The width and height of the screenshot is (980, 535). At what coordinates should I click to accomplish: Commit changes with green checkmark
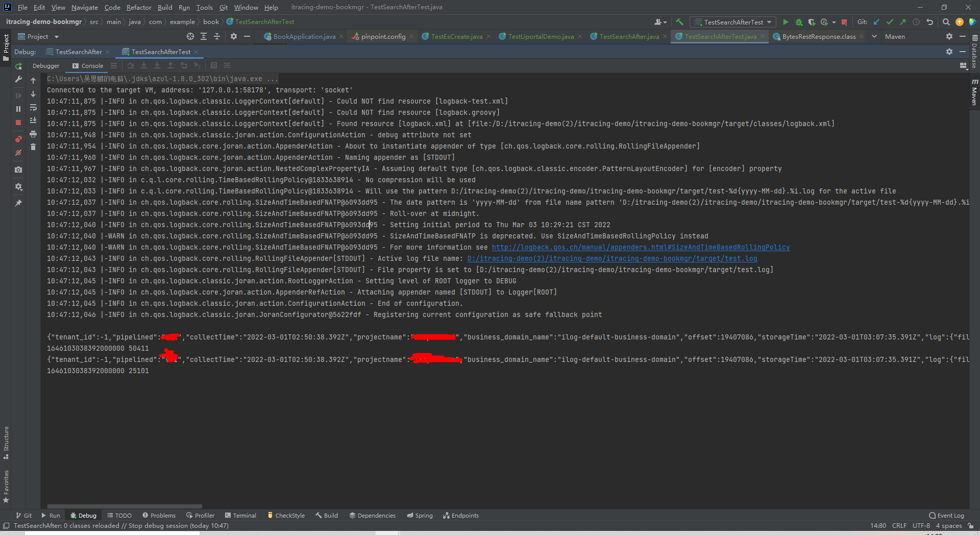point(890,22)
